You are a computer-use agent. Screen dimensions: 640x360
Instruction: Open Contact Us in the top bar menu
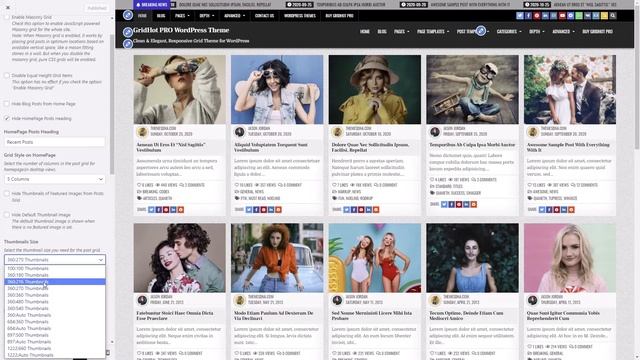pos(264,16)
